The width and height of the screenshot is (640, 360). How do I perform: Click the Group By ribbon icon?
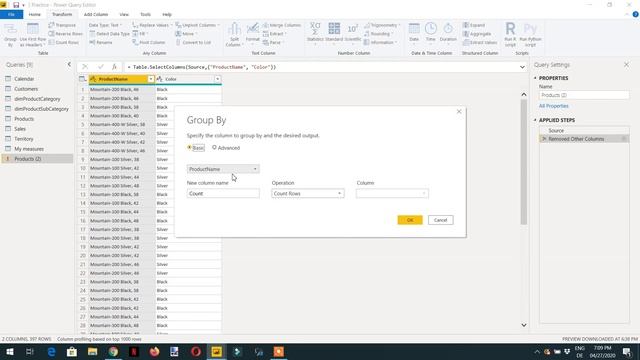click(10, 35)
